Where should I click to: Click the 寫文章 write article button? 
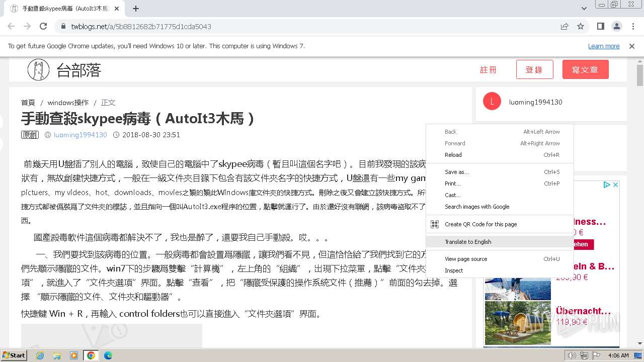click(586, 70)
